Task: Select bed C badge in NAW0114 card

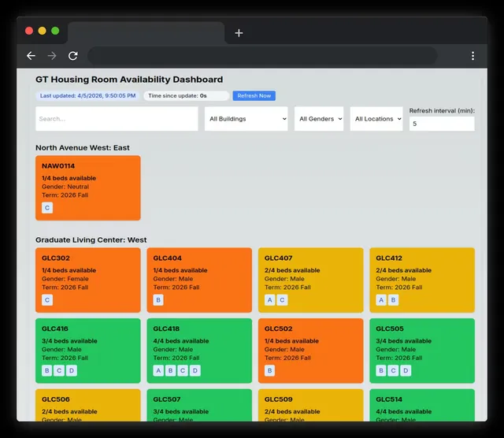Action: [47, 208]
